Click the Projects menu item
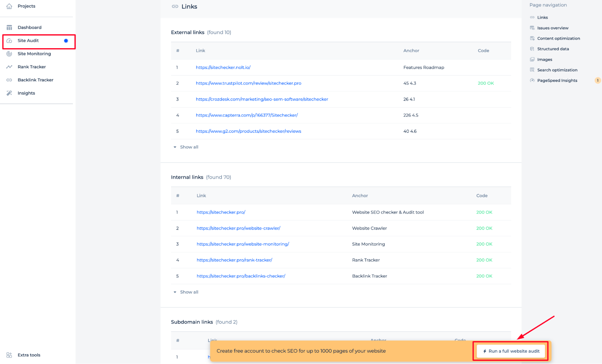 (x=26, y=6)
